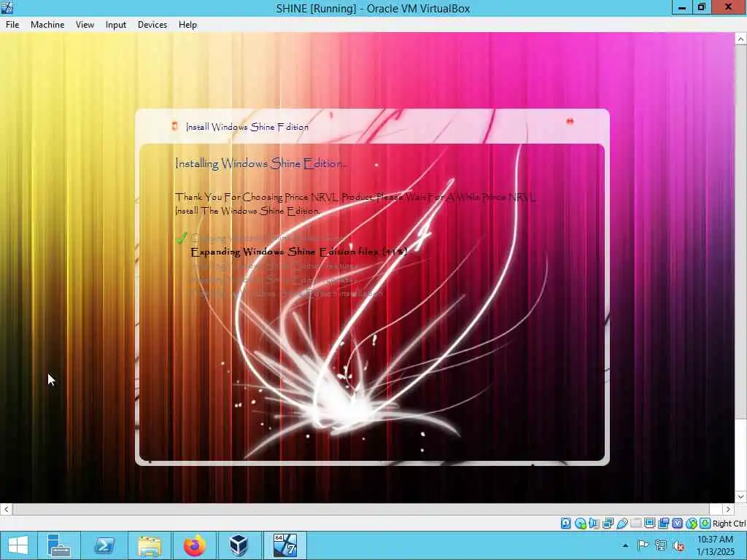This screenshot has width=747, height=560.
Task: Click the vertical scrollbar thumb
Action: (740, 233)
